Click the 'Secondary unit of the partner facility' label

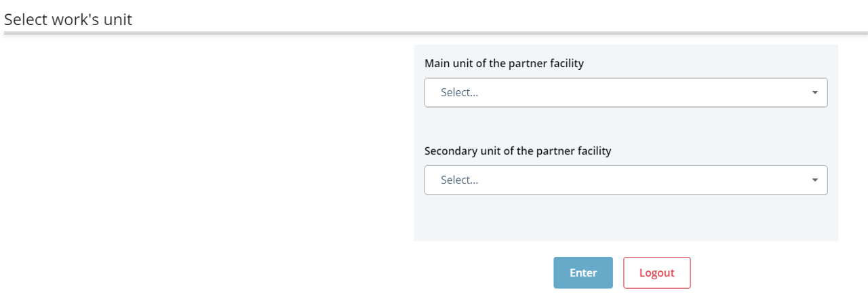[x=517, y=151]
